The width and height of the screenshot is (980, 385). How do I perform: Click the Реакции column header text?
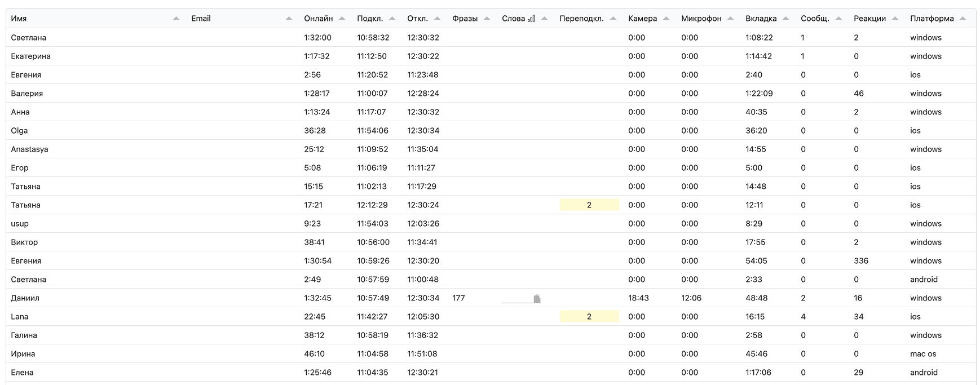point(869,19)
